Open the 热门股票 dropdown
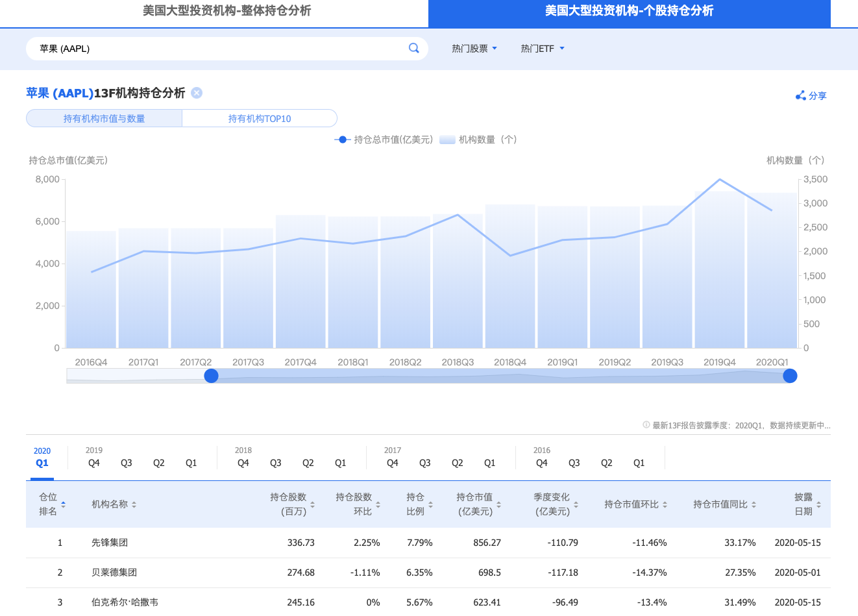The height and width of the screenshot is (616, 858). pos(474,49)
